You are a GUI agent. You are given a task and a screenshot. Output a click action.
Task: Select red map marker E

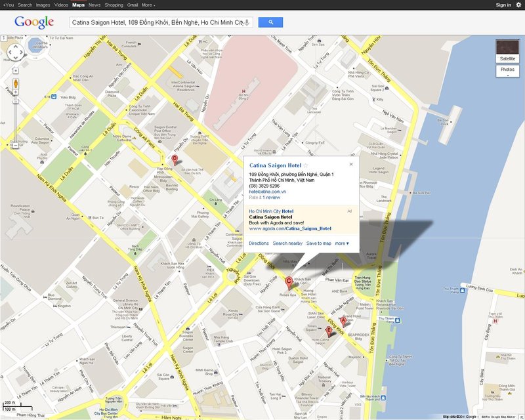click(x=329, y=331)
